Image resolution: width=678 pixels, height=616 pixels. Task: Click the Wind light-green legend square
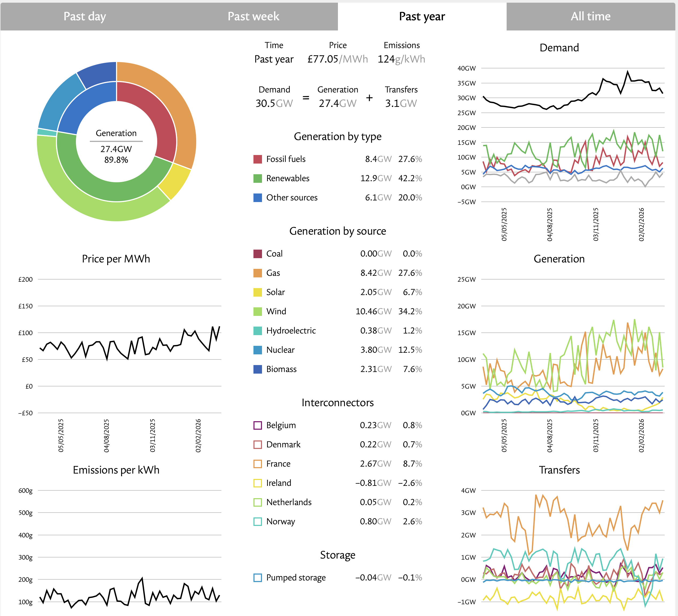coord(258,311)
